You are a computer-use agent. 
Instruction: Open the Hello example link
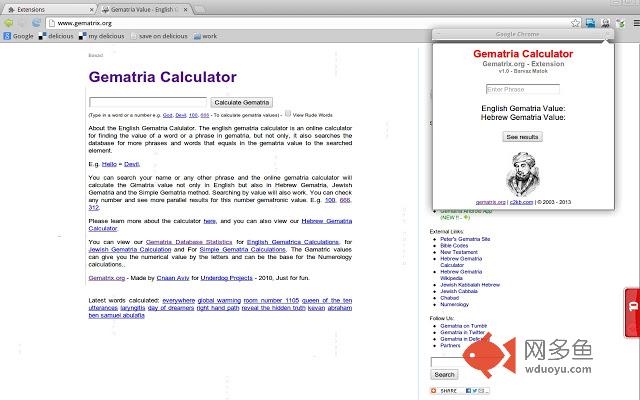coord(109,164)
